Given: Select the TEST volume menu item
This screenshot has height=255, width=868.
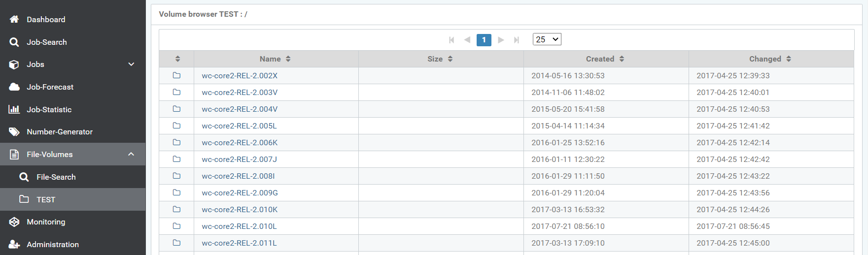Looking at the screenshot, I should pos(45,199).
